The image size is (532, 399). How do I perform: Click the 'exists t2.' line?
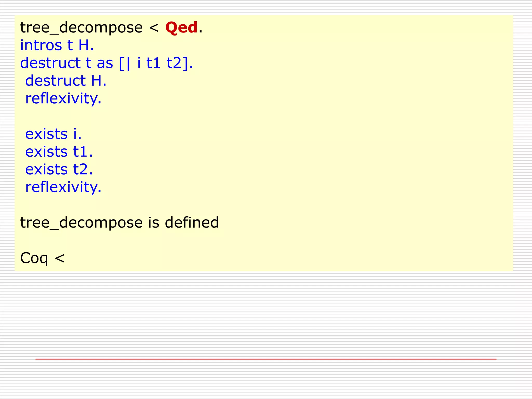pyautogui.click(x=59, y=169)
